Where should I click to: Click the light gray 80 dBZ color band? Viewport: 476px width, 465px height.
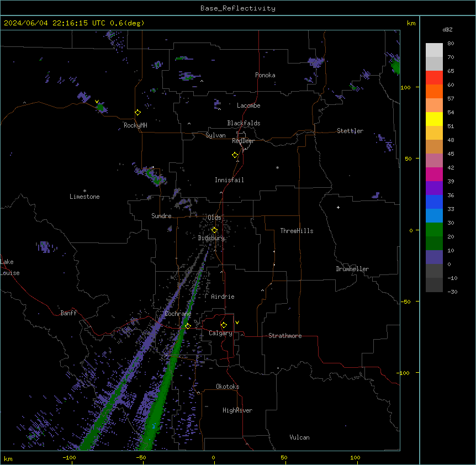[434, 50]
